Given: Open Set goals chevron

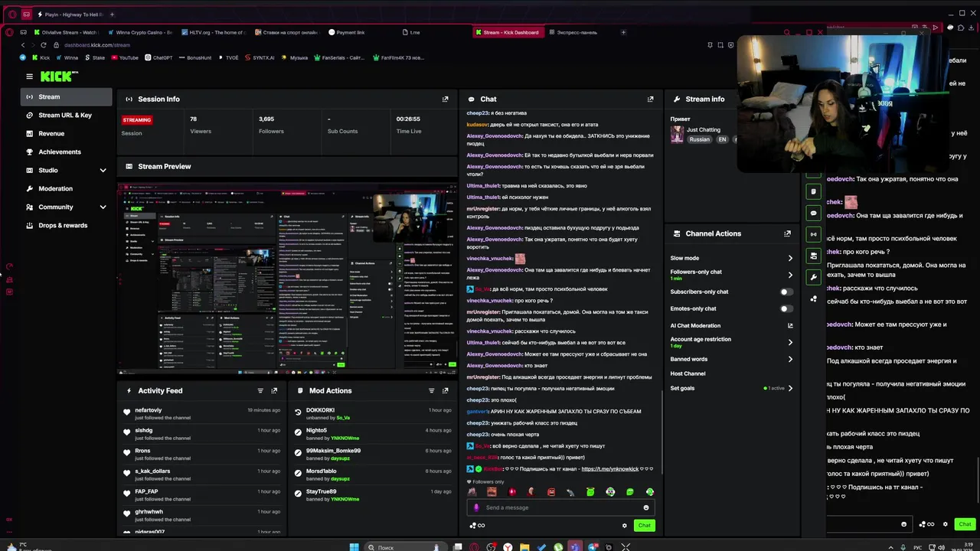Looking at the screenshot, I should tap(790, 388).
